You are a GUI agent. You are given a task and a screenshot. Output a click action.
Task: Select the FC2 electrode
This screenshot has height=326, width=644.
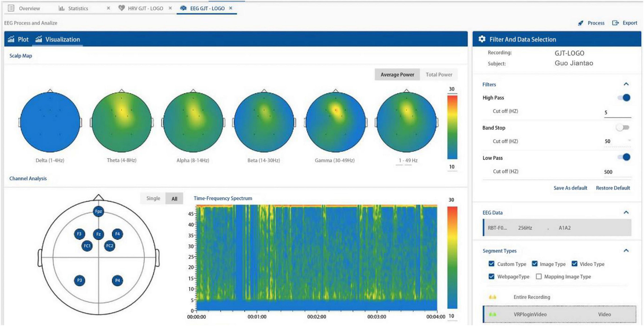(110, 246)
